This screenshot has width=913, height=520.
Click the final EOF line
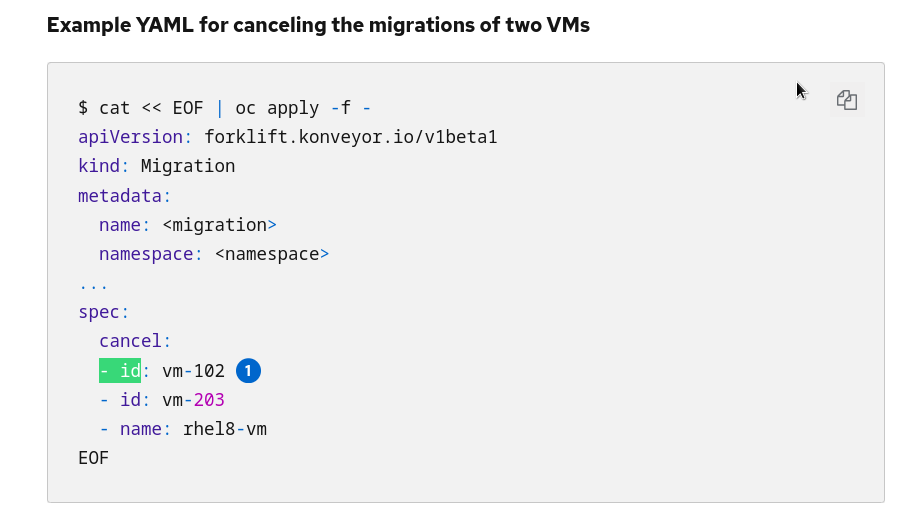pyautogui.click(x=94, y=458)
